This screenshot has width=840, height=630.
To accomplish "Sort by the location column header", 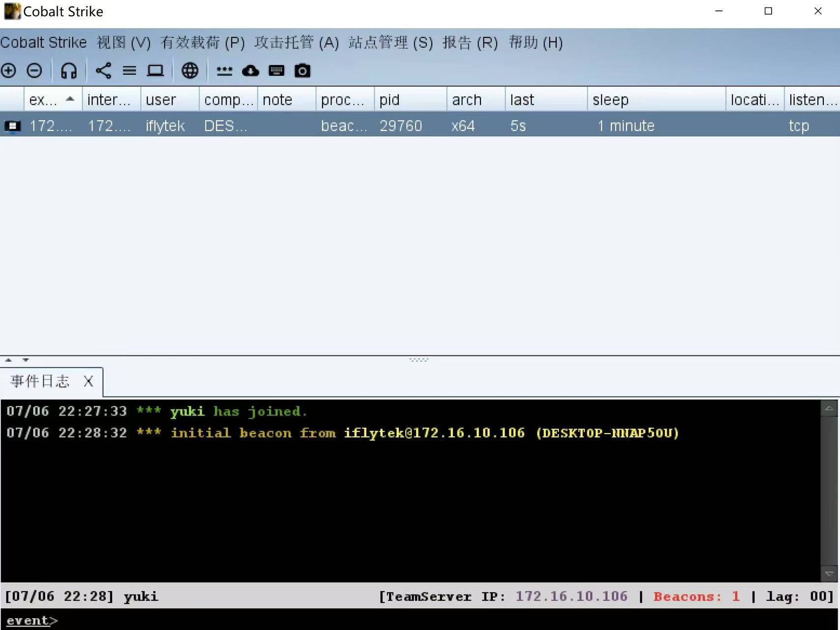I will pyautogui.click(x=755, y=100).
